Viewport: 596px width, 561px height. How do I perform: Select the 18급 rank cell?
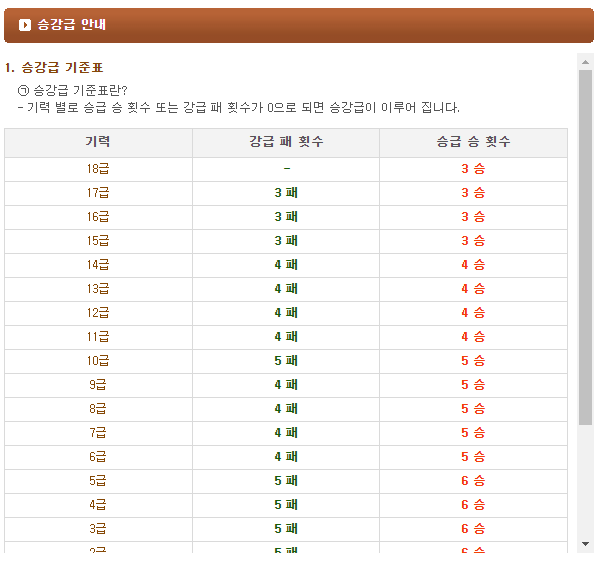[x=98, y=169]
